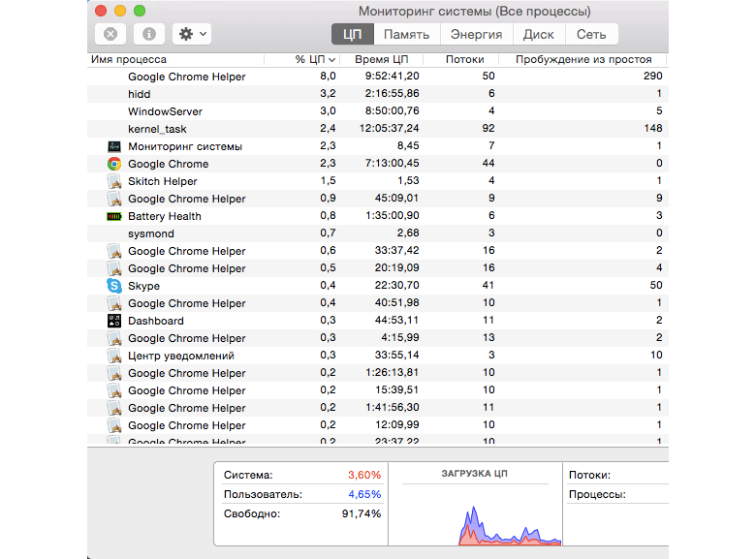The image size is (756, 559).
Task: Click the ЗАГРУЗКА ЦП load graph
Action: pyautogui.click(x=475, y=515)
